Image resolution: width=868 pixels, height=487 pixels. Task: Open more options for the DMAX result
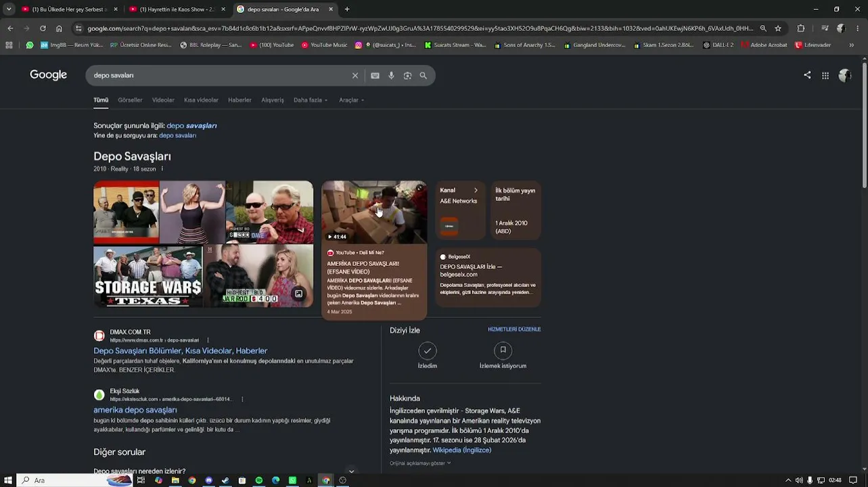click(208, 340)
